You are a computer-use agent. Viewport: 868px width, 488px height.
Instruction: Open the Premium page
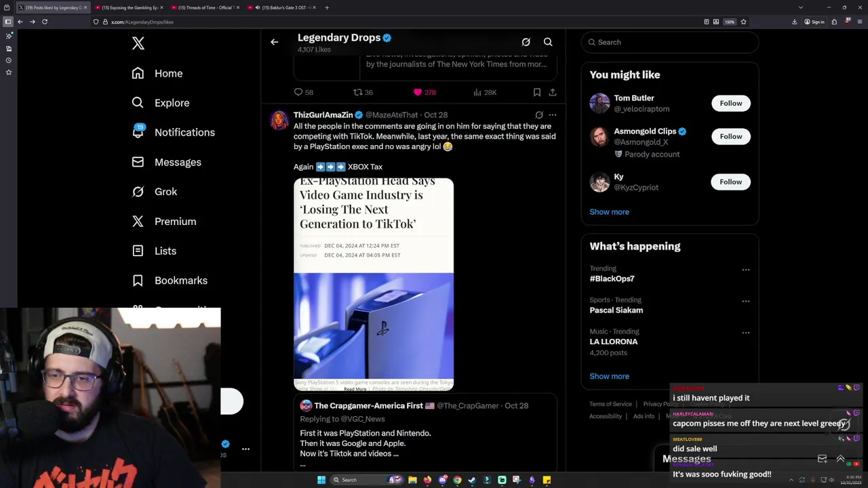pyautogui.click(x=164, y=222)
